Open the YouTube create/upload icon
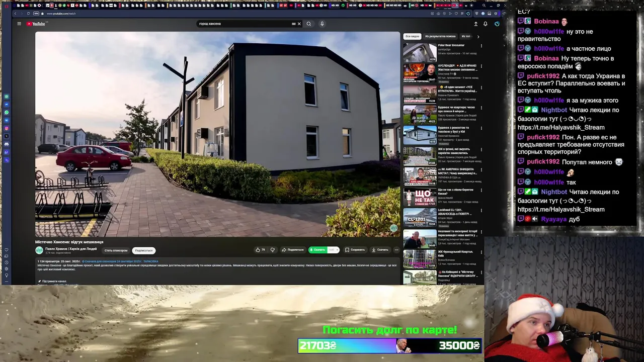Image resolution: width=644 pixels, height=362 pixels. coord(475,24)
